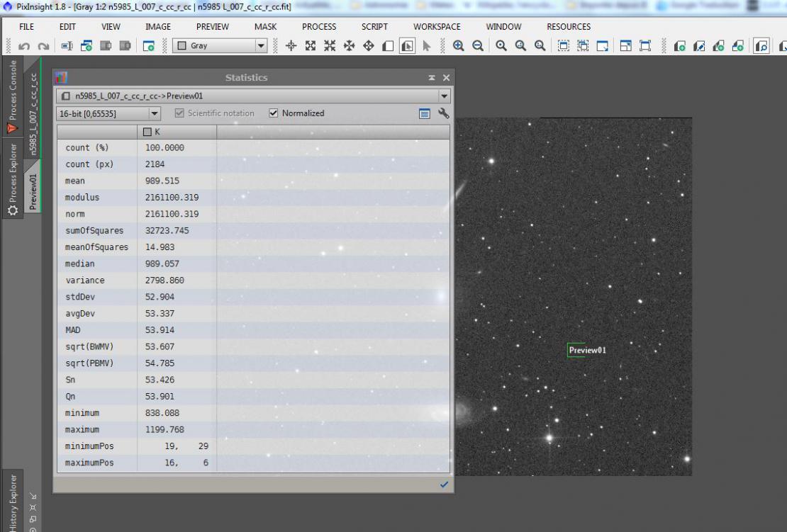Toggle the Normalized checkbox

pos(273,113)
